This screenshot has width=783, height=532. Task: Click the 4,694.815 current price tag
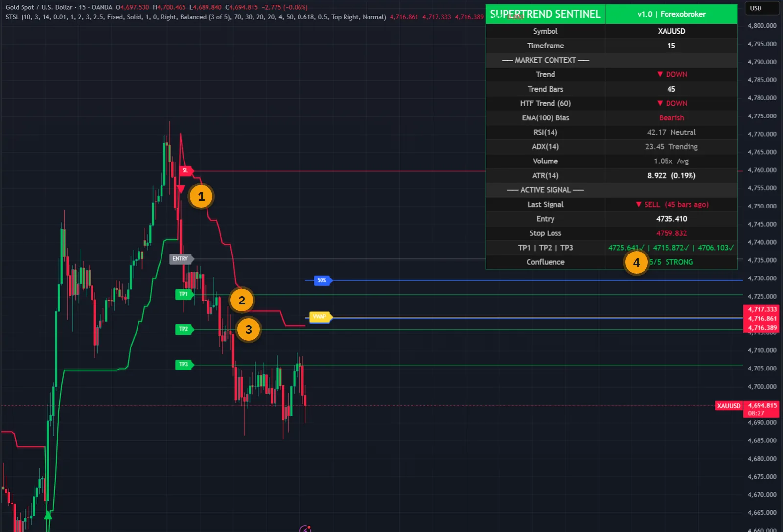coord(762,405)
